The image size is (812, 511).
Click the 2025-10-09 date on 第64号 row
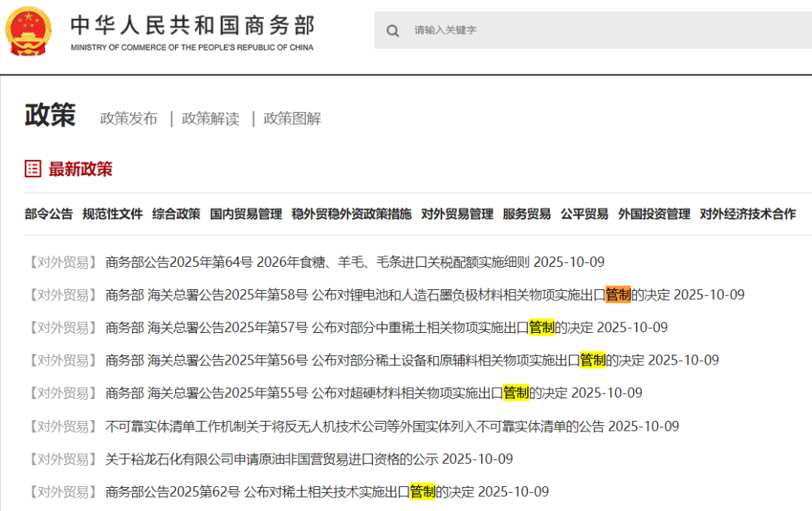569,262
